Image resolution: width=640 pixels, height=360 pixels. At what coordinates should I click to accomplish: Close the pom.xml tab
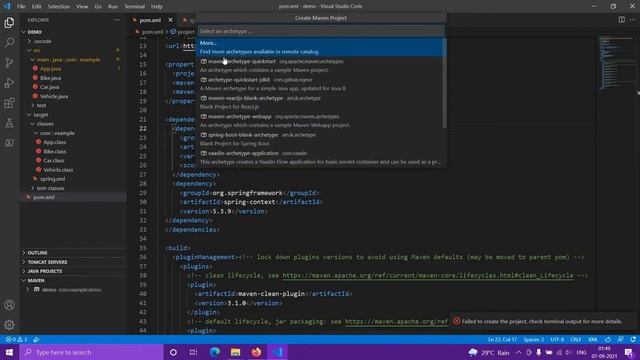(170, 20)
